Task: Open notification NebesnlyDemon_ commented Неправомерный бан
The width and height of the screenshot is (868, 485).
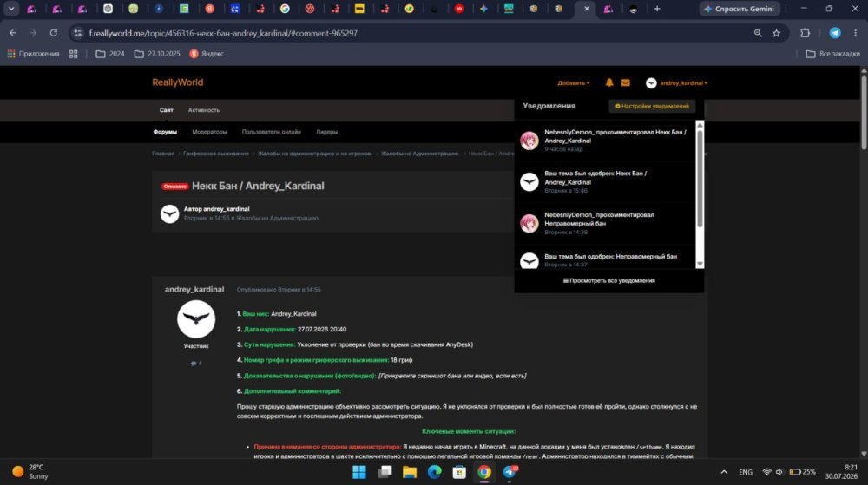Action: (x=604, y=223)
